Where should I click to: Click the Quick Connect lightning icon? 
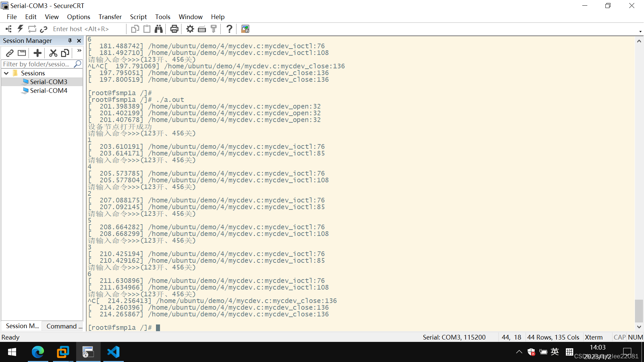click(20, 29)
